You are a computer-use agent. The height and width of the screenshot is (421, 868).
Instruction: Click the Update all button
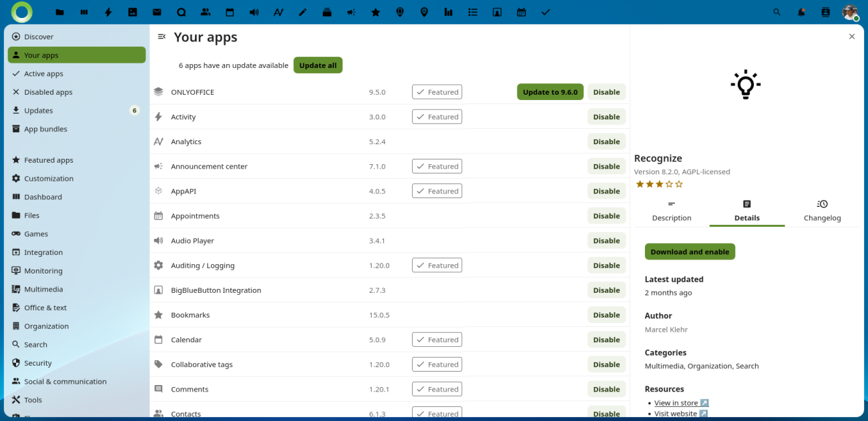(x=318, y=65)
